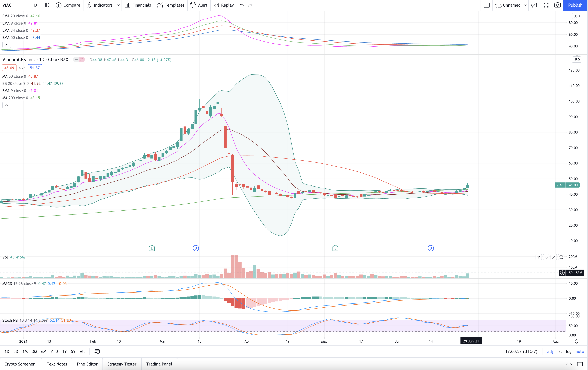The width and height of the screenshot is (588, 370).
Task: Switch to the Strategy Tester tab
Action: pyautogui.click(x=122, y=364)
